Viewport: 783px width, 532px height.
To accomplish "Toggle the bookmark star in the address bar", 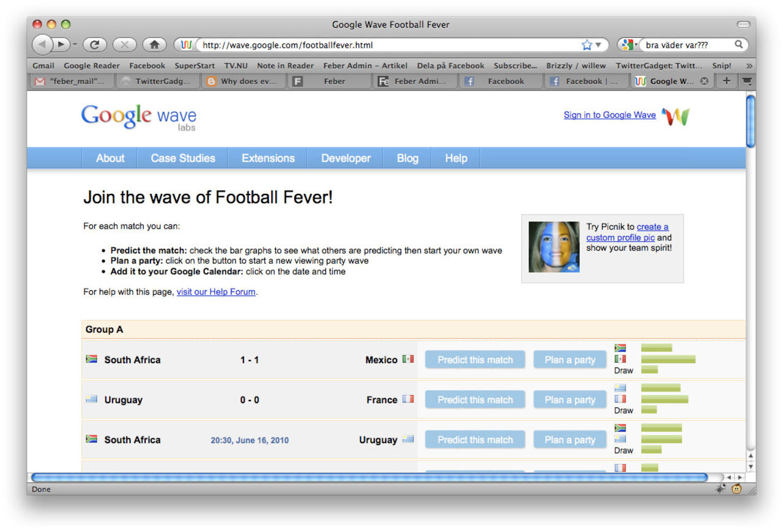I will coord(585,45).
